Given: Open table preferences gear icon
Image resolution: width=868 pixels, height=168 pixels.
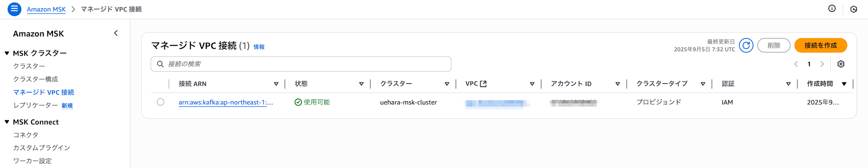Looking at the screenshot, I should (x=841, y=64).
